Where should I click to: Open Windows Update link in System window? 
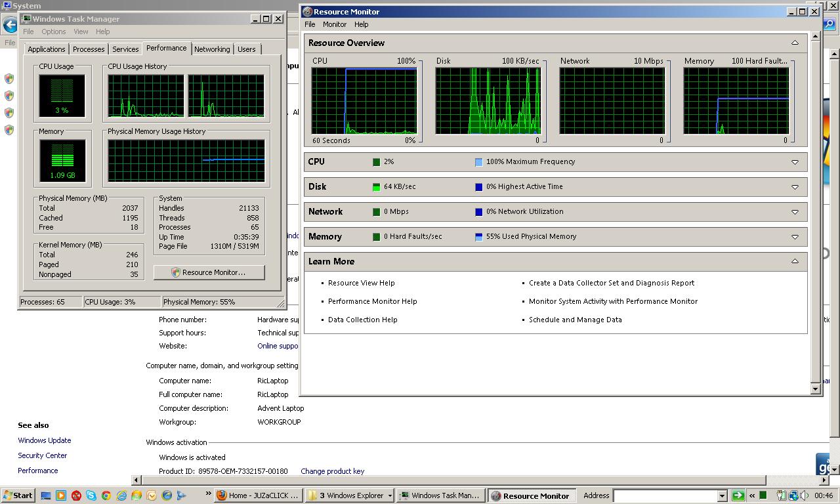point(45,440)
